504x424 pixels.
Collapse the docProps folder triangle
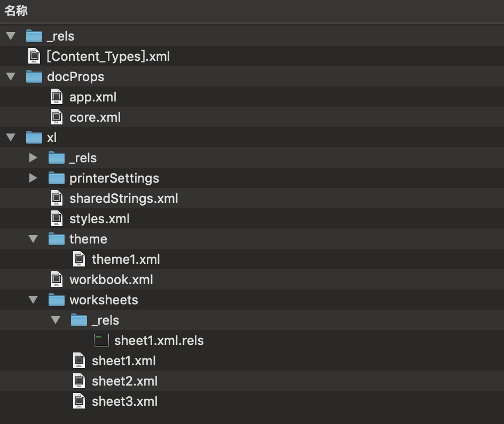[x=10, y=77]
